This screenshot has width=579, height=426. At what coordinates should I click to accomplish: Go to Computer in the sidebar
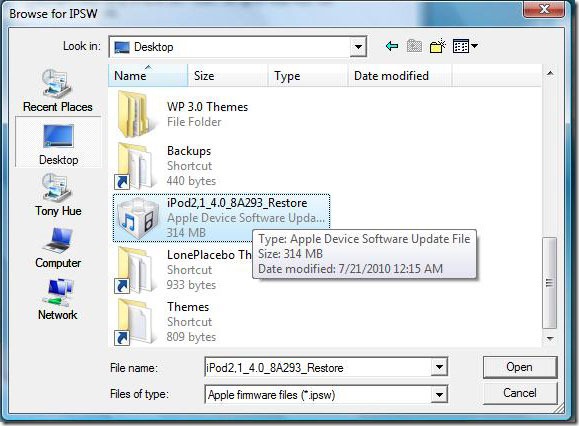(x=58, y=248)
